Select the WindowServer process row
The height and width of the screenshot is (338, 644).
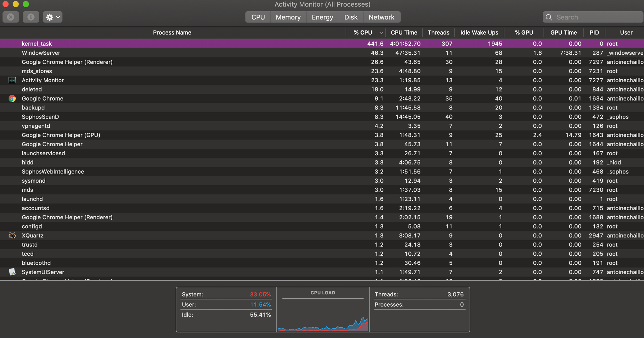322,53
